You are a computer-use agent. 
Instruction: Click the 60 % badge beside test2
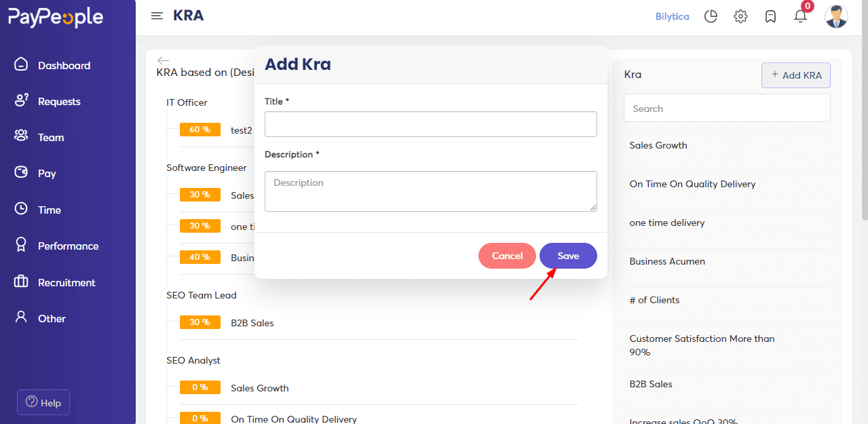pos(200,130)
